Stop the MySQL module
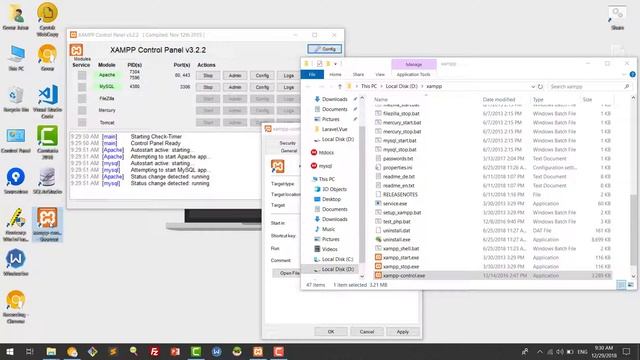 pos(208,87)
